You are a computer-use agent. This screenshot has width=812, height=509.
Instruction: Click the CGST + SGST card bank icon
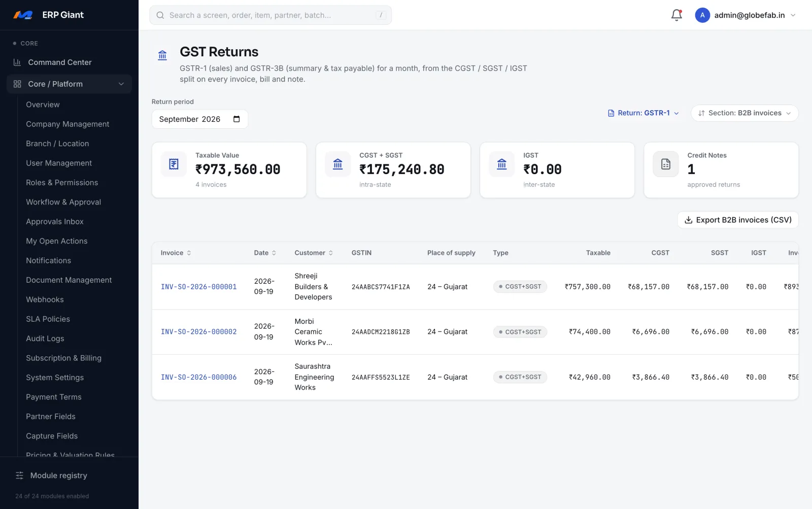[x=337, y=164]
